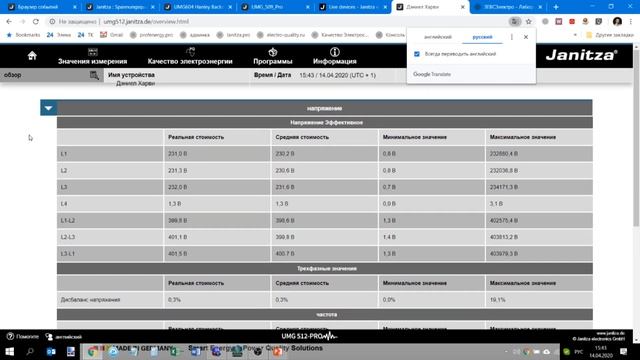Viewport: 640px width, 360px height.
Task: Reload the page
Action: 36,21
